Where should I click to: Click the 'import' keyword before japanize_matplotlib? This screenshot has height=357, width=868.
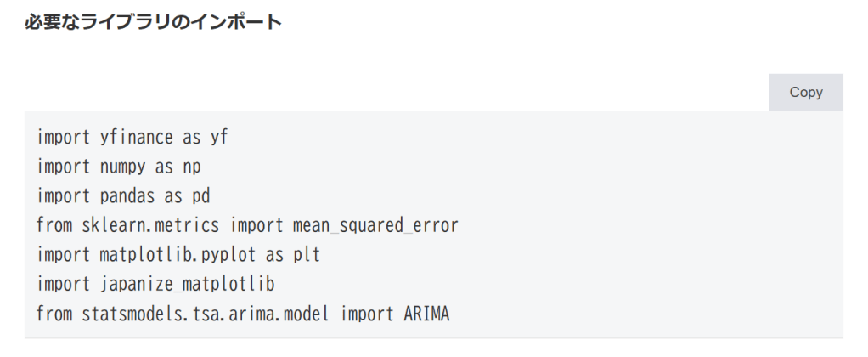[x=63, y=285]
